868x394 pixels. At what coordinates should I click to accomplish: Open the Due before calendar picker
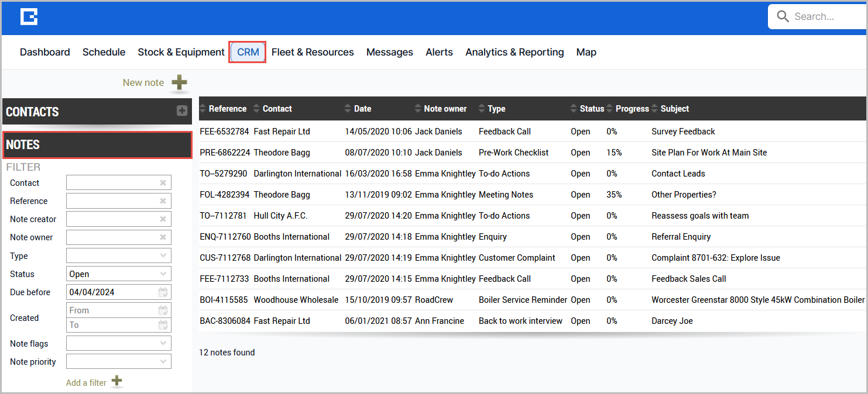pyautogui.click(x=163, y=292)
